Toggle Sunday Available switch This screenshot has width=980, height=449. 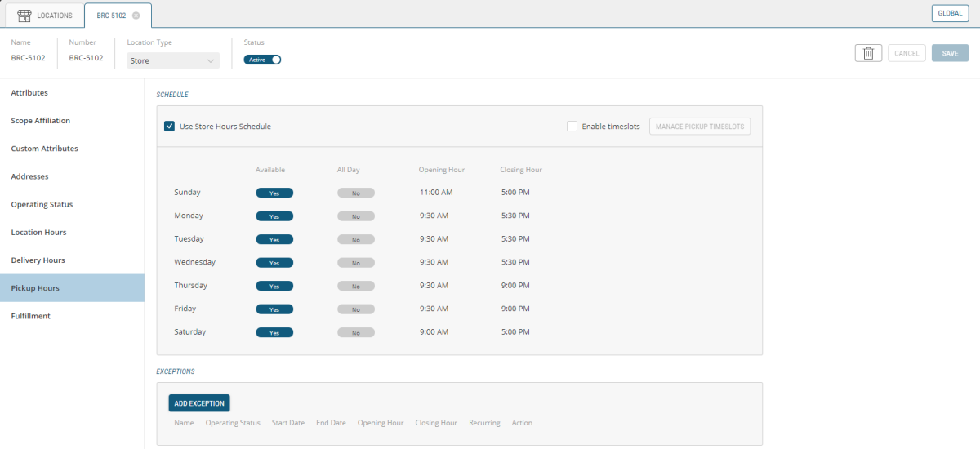click(x=274, y=193)
